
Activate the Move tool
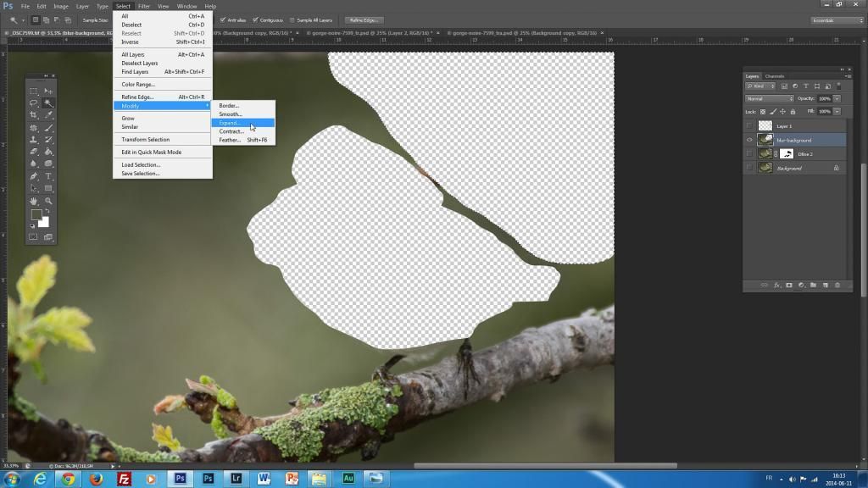pos(48,91)
